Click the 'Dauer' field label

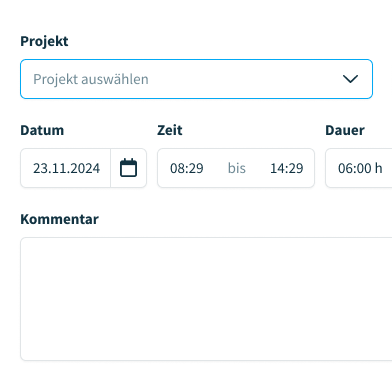coord(345,130)
